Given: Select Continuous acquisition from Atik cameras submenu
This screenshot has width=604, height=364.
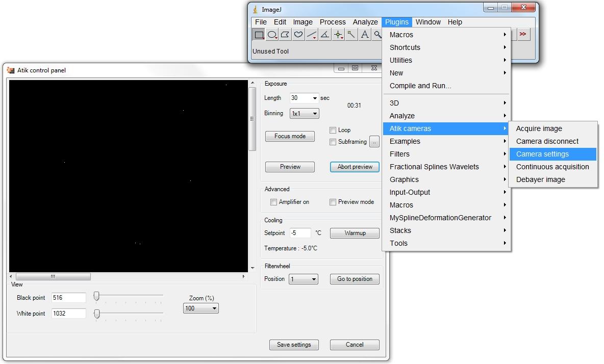Looking at the screenshot, I should tap(552, 167).
